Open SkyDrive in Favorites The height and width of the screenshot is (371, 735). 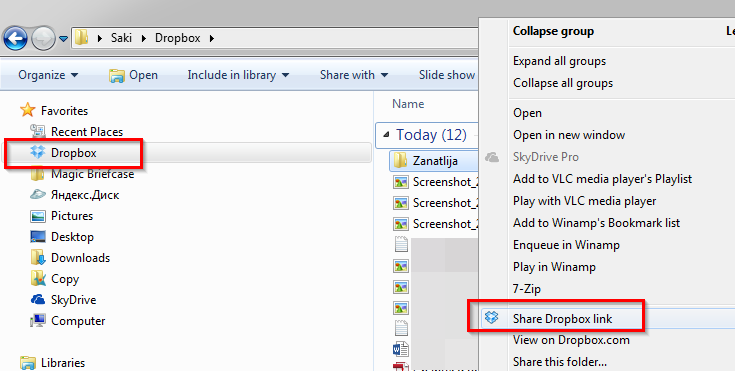74,300
